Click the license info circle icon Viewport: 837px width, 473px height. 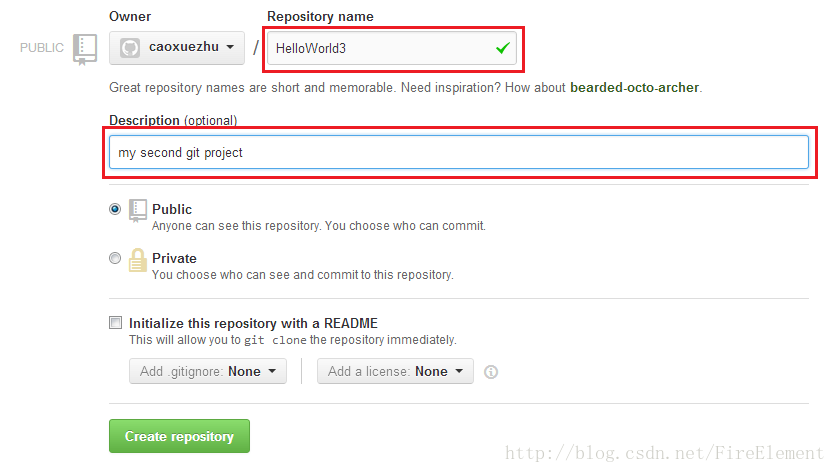[x=491, y=372]
